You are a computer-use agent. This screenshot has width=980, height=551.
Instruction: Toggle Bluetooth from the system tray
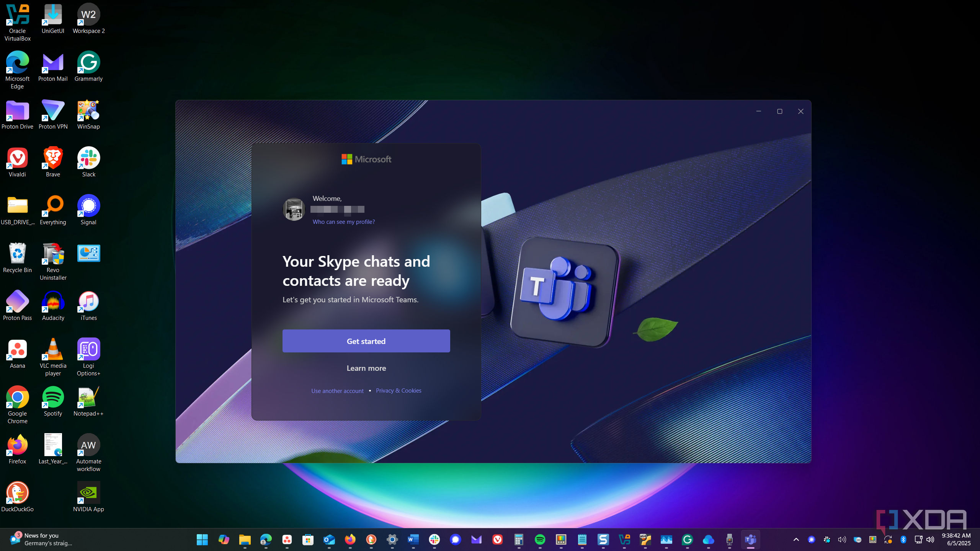click(x=904, y=540)
